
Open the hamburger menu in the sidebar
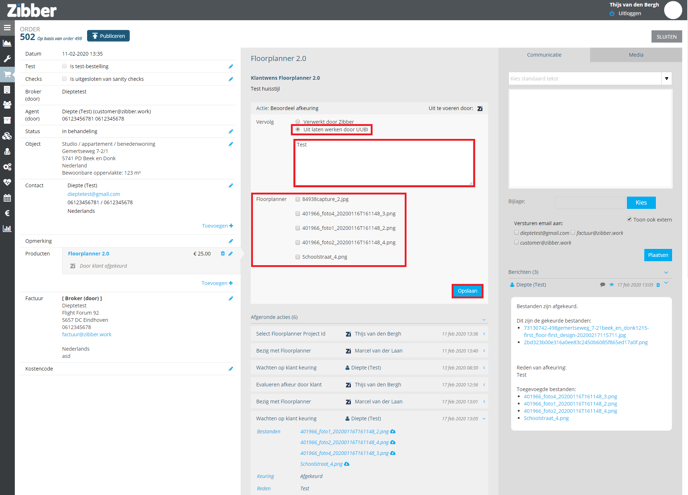[7, 28]
